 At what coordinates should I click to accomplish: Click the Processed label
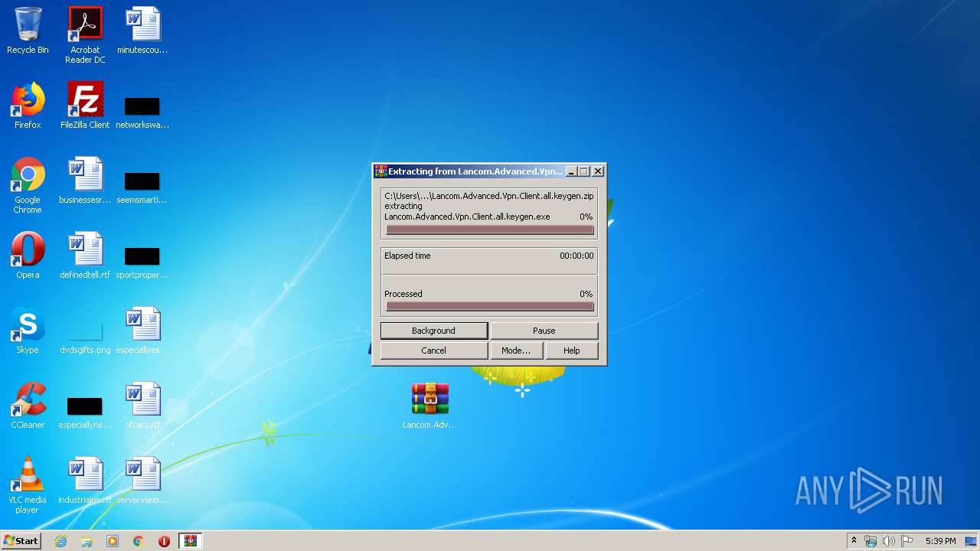pyautogui.click(x=403, y=294)
